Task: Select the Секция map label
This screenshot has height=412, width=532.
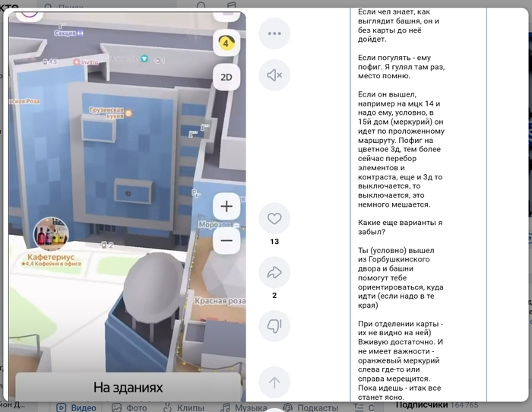Action: 68,33
